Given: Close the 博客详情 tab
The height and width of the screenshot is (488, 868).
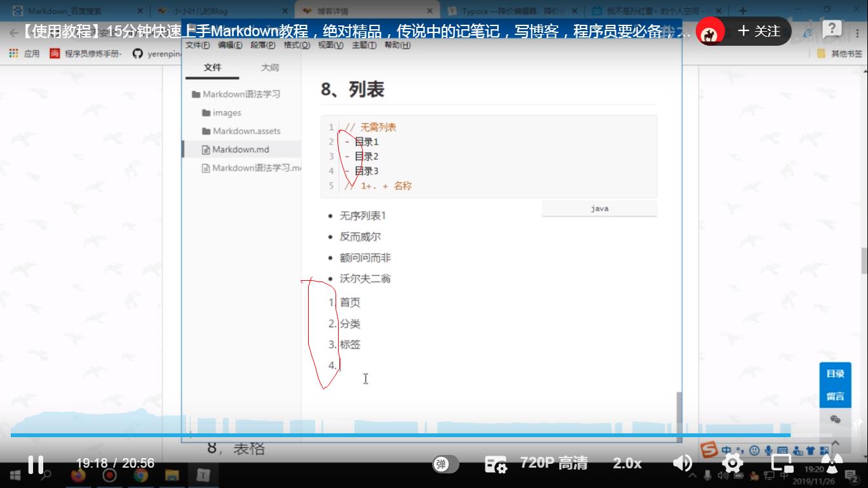Looking at the screenshot, I should pos(430,11).
